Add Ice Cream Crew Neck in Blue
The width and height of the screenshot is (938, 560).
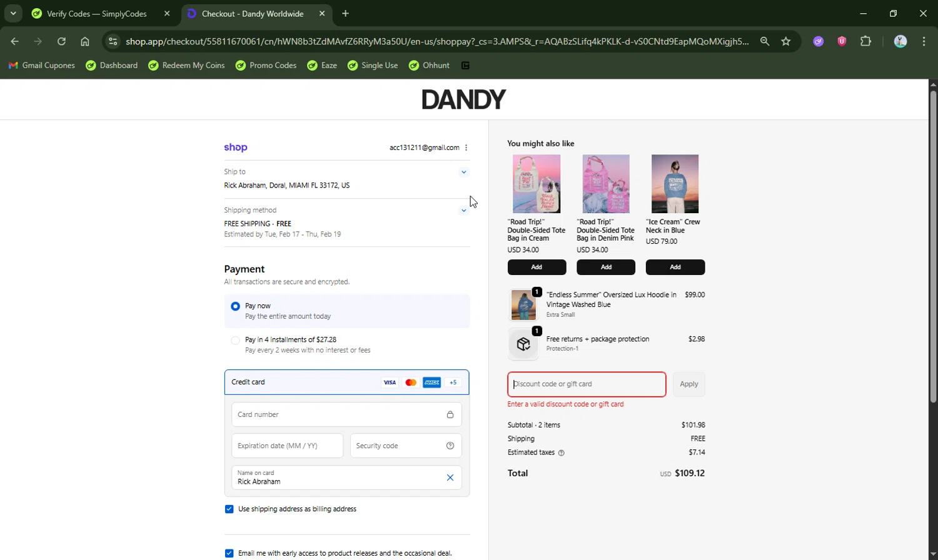coord(675,267)
